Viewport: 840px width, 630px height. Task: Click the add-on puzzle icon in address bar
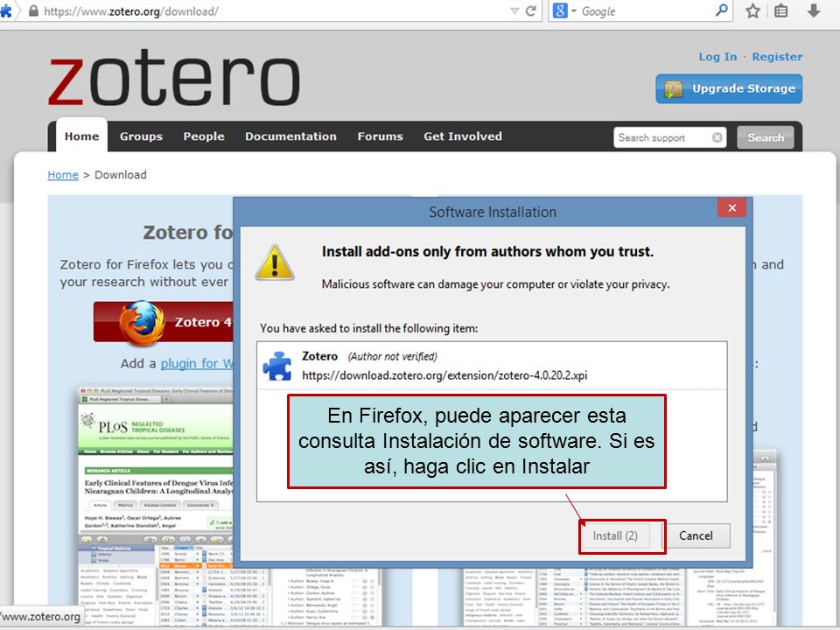click(x=6, y=10)
